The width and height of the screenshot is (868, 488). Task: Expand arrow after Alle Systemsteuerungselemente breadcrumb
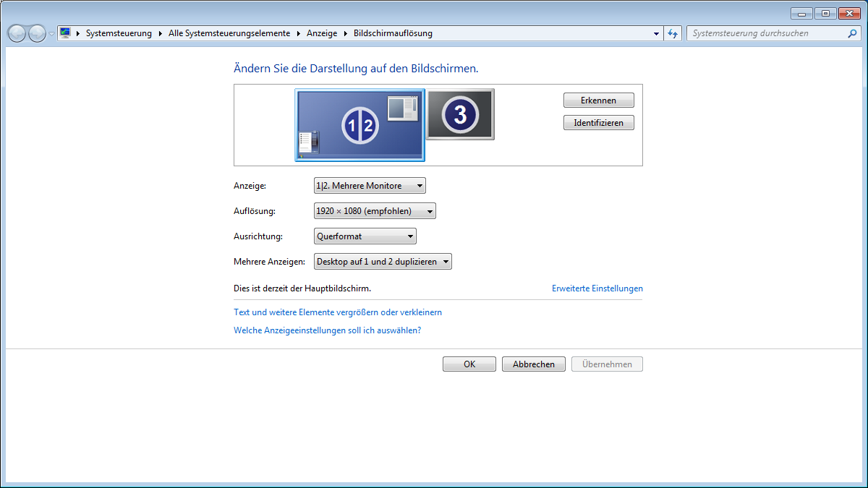coord(298,33)
